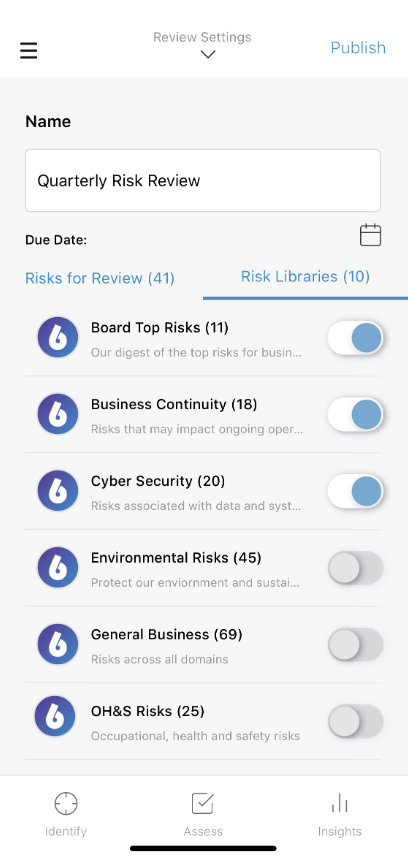This screenshot has width=408, height=860.
Task: Select the Risk Libraries tab
Action: coord(305,276)
